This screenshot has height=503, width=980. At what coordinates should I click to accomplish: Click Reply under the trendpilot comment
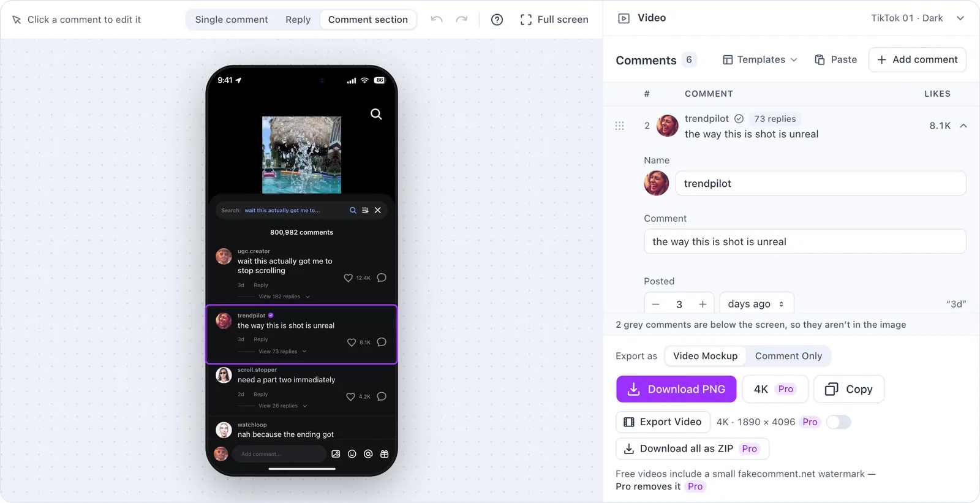point(261,339)
